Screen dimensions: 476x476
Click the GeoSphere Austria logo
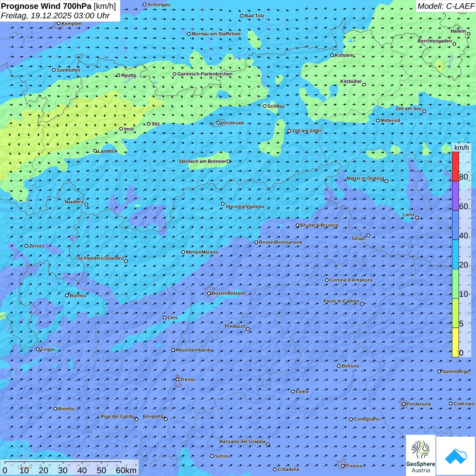[x=421, y=456]
